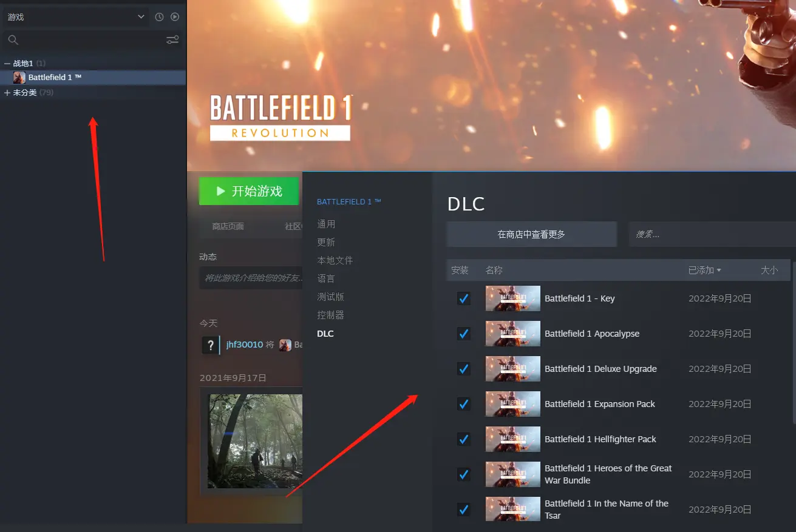Click the DLC search field
Screen dimensions: 796x532
(x=712, y=234)
